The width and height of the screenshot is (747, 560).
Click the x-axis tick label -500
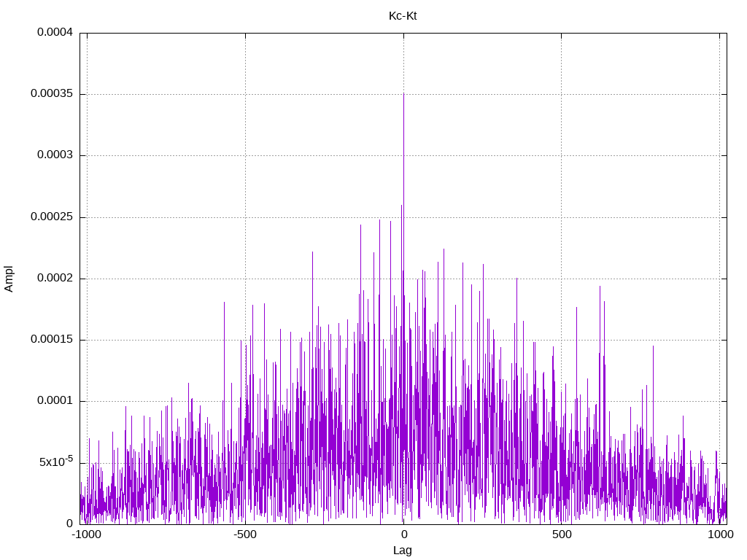245,534
